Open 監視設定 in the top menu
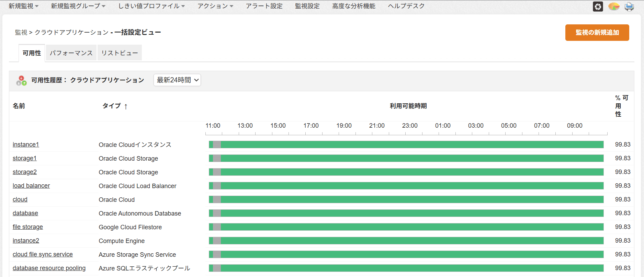Viewport: 644px width, 277px height. click(307, 6)
